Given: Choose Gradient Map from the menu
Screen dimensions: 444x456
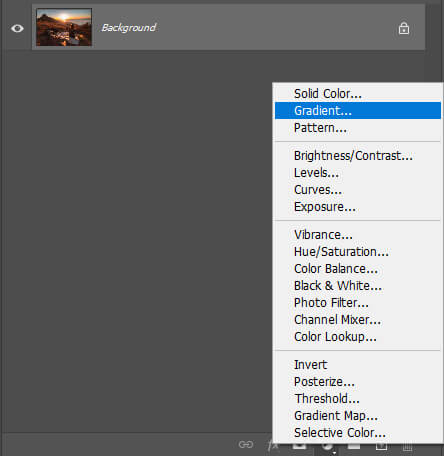Looking at the screenshot, I should click(336, 416).
